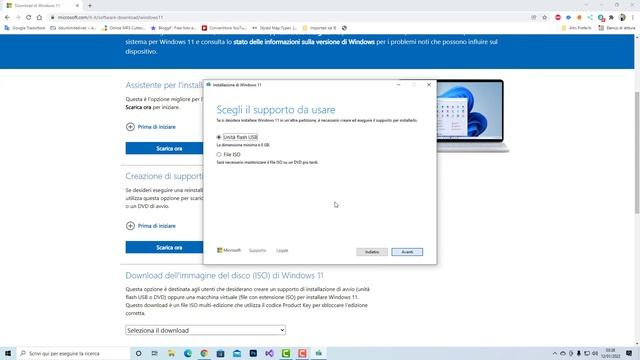The height and width of the screenshot is (360, 640).
Task: Open File Explorer from the taskbar
Action: [171, 353]
